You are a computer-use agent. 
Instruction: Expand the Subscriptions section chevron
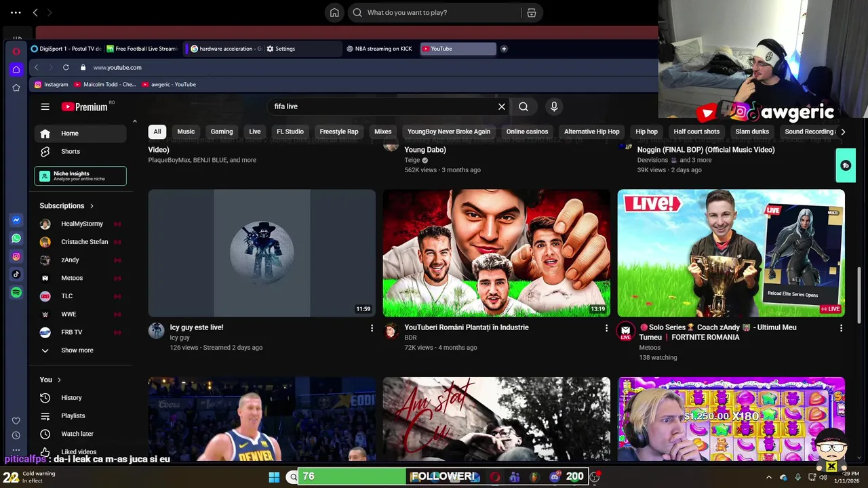[92, 206]
